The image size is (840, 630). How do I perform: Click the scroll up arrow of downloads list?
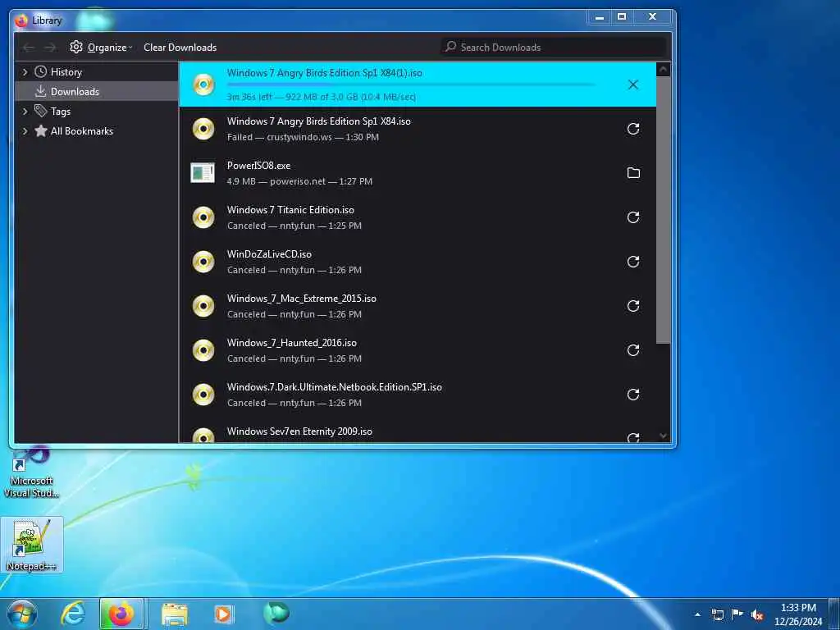[x=663, y=69]
